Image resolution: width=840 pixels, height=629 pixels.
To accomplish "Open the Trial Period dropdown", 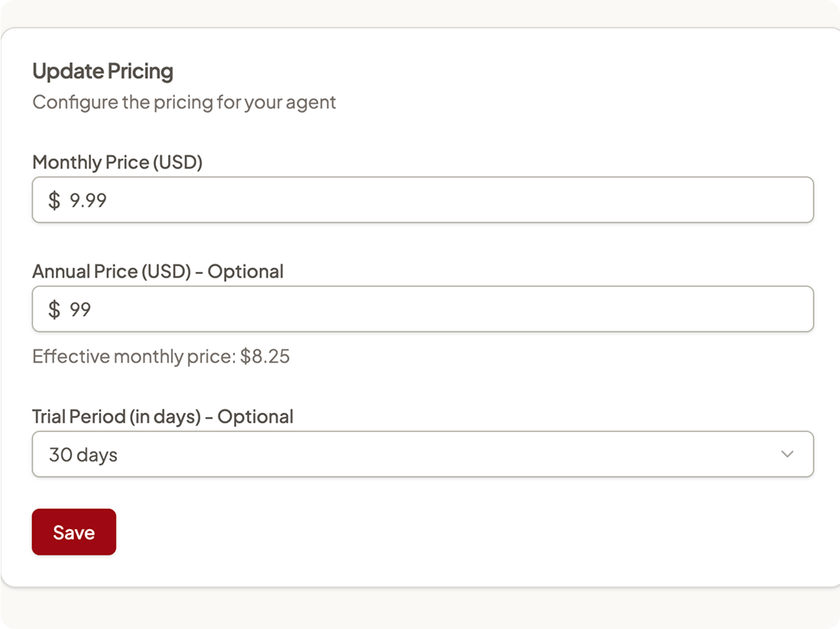I will tap(422, 454).
